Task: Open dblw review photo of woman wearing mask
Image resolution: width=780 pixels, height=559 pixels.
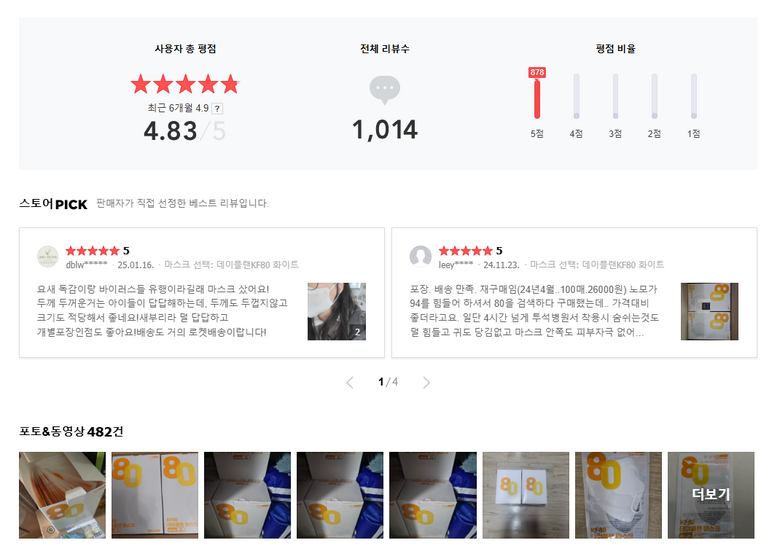Action: coord(337,311)
